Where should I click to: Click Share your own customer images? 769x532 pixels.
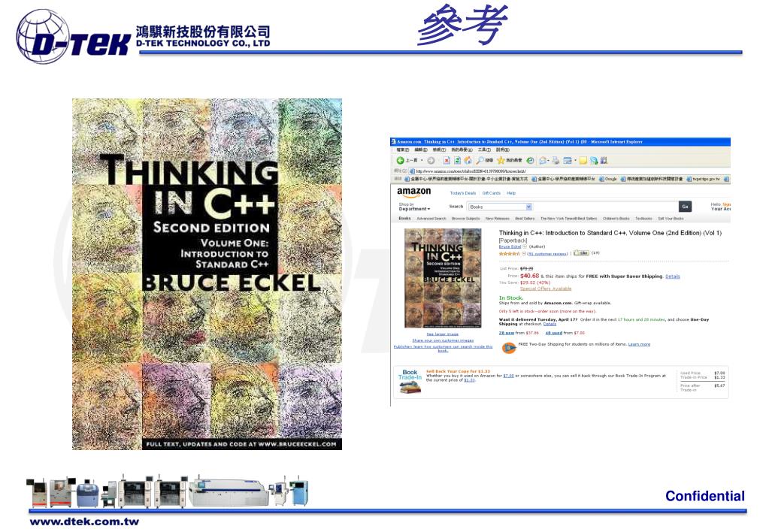(x=443, y=340)
